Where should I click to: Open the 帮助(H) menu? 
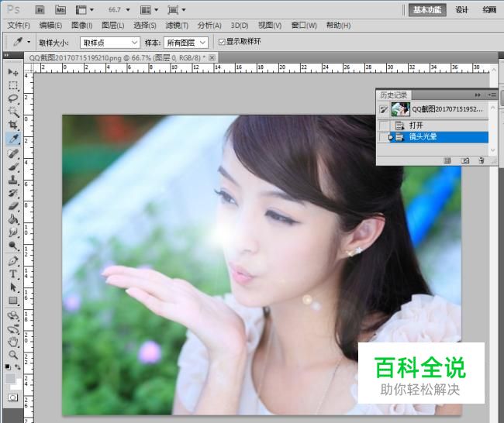pyautogui.click(x=338, y=26)
